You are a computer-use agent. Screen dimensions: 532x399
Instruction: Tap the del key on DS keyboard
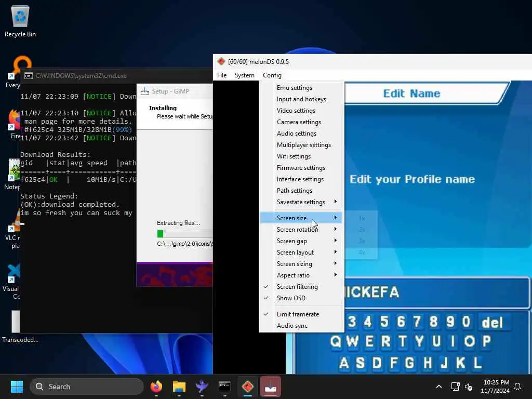click(x=492, y=322)
